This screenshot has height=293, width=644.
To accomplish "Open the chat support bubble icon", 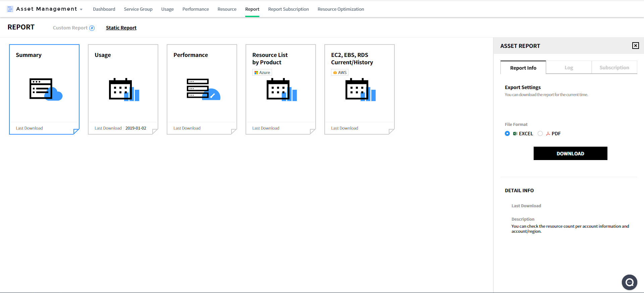I will pyautogui.click(x=629, y=282).
